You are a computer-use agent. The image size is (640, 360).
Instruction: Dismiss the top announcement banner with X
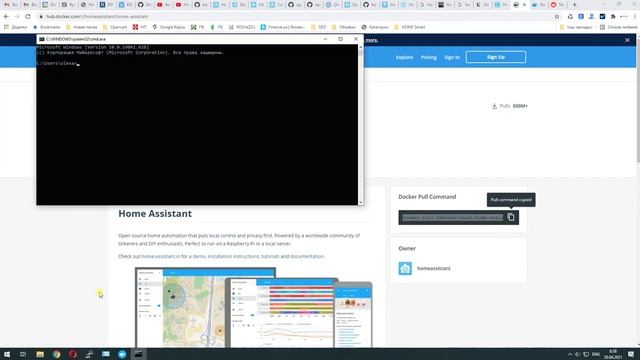point(627,40)
